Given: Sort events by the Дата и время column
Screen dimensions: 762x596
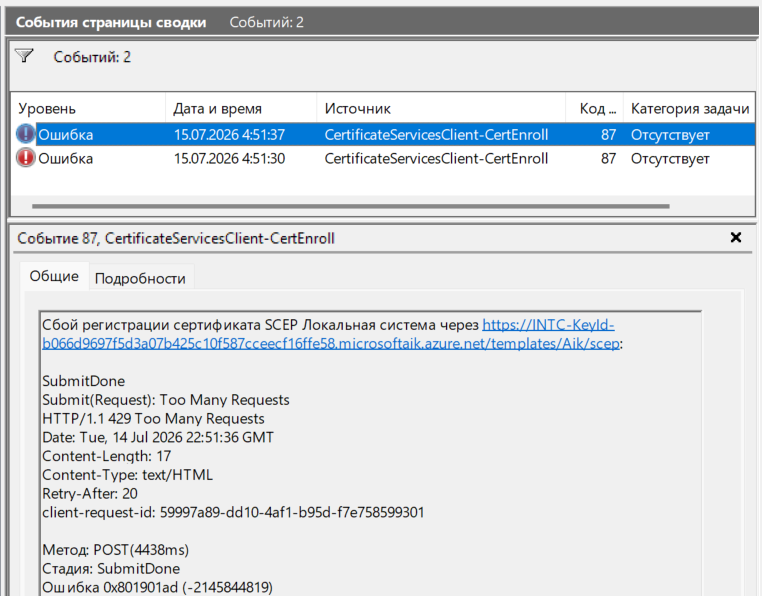Looking at the screenshot, I should [x=241, y=108].
